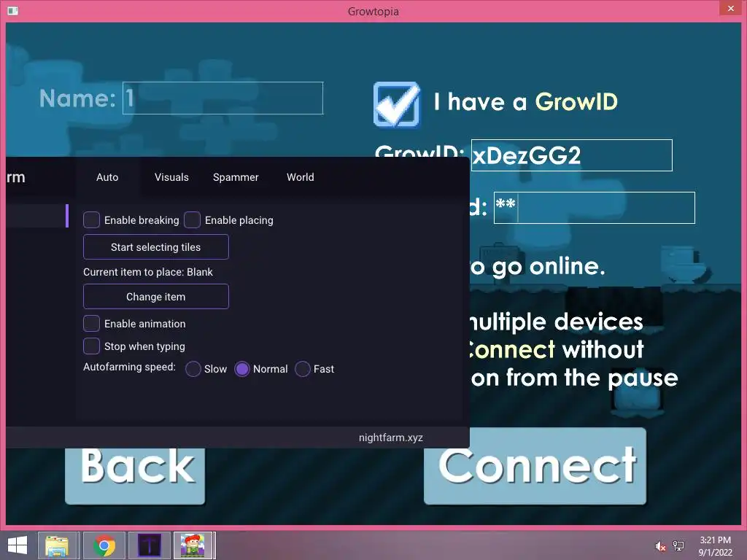Click the taskbar clock showing 3:21 PM

(x=715, y=546)
